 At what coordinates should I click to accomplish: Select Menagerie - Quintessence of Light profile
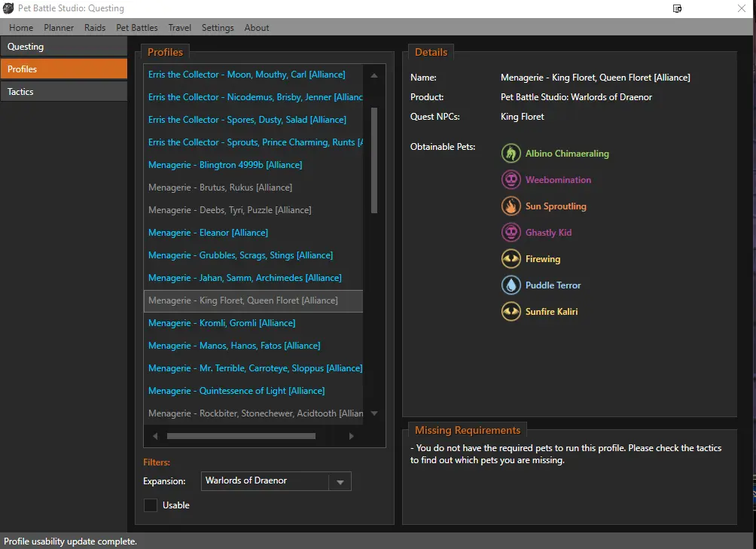[x=253, y=391]
